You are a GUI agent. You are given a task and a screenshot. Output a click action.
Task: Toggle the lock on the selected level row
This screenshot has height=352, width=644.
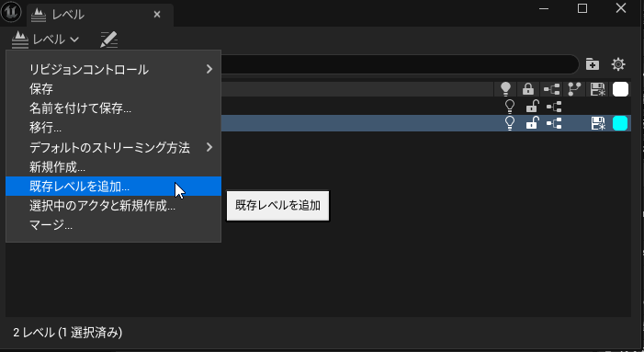tap(532, 123)
